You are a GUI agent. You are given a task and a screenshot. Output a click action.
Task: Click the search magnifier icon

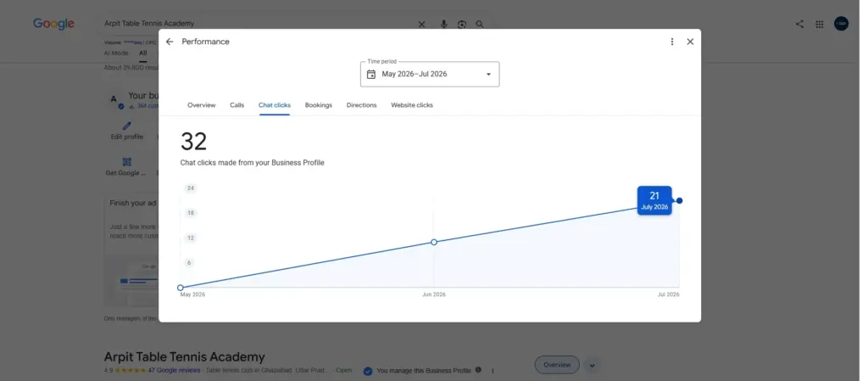[480, 25]
